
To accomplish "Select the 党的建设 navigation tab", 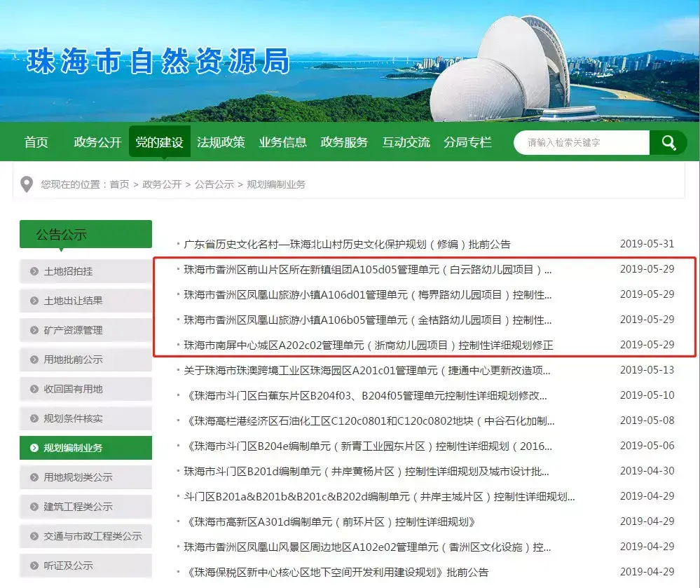I will [159, 142].
